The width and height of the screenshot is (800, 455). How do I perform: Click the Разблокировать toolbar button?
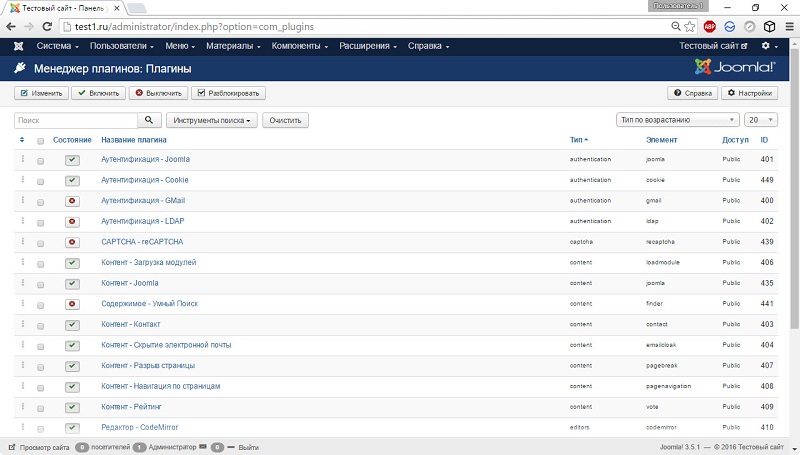[x=228, y=93]
